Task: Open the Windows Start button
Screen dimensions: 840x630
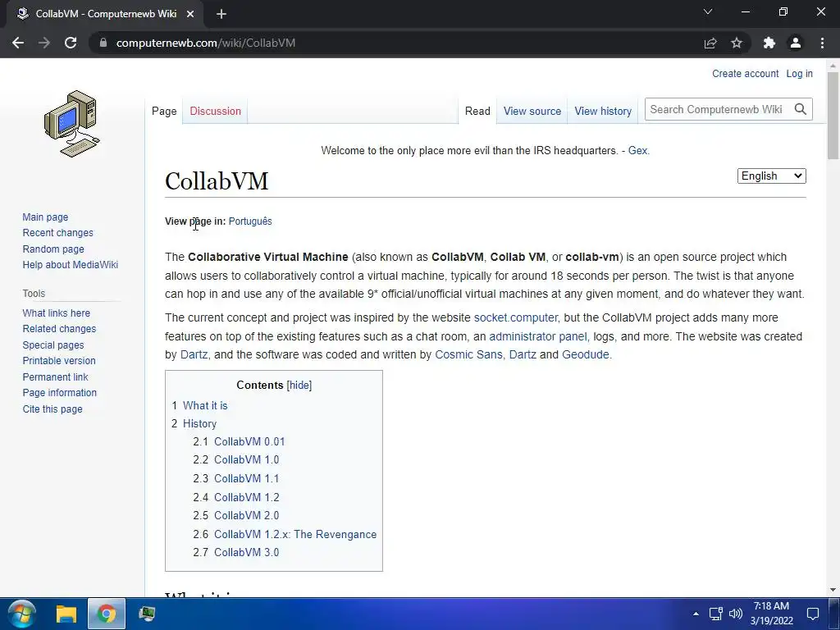Action: click(x=22, y=614)
